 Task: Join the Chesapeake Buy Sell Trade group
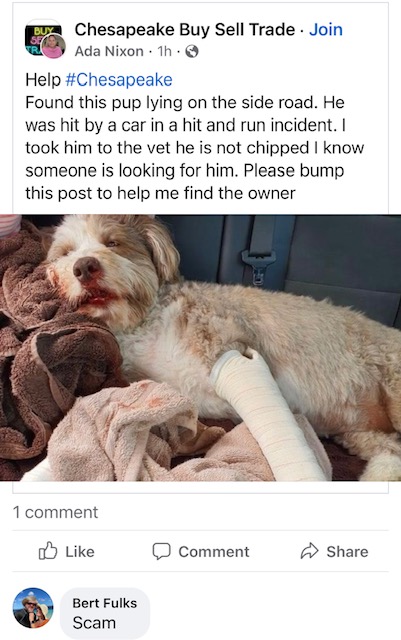[325, 29]
